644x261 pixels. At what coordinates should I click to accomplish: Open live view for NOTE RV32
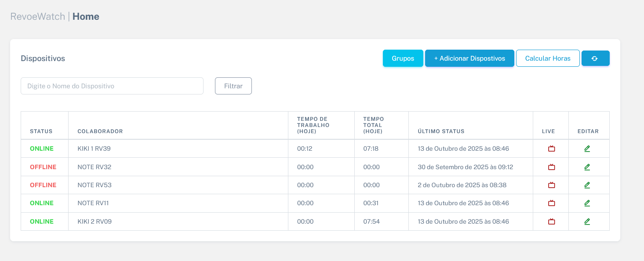tap(551, 167)
